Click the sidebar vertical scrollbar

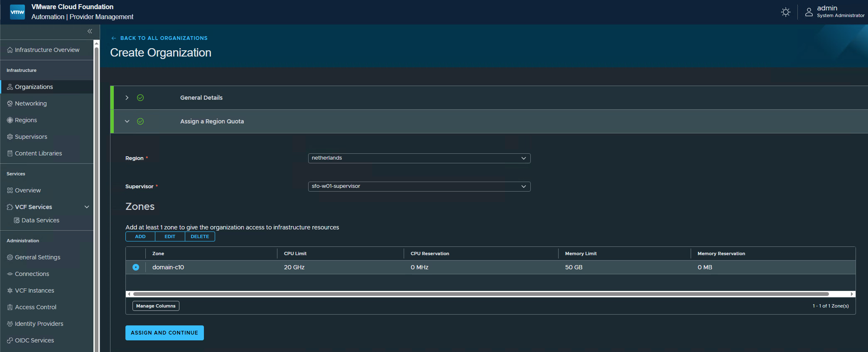coord(96,199)
